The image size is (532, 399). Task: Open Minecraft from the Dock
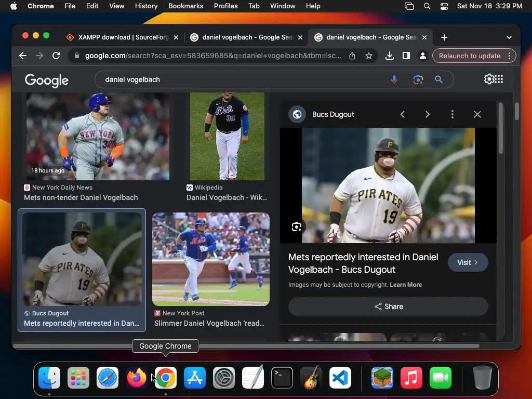(382, 378)
